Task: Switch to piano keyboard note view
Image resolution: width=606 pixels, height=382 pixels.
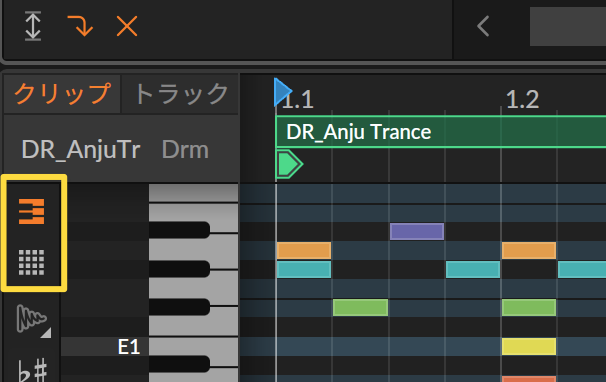Action: coord(32,211)
